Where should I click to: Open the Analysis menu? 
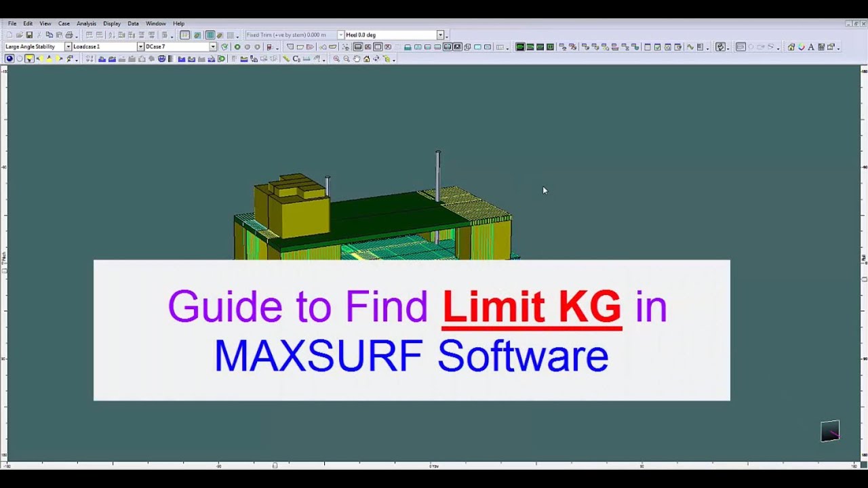tap(86, 24)
